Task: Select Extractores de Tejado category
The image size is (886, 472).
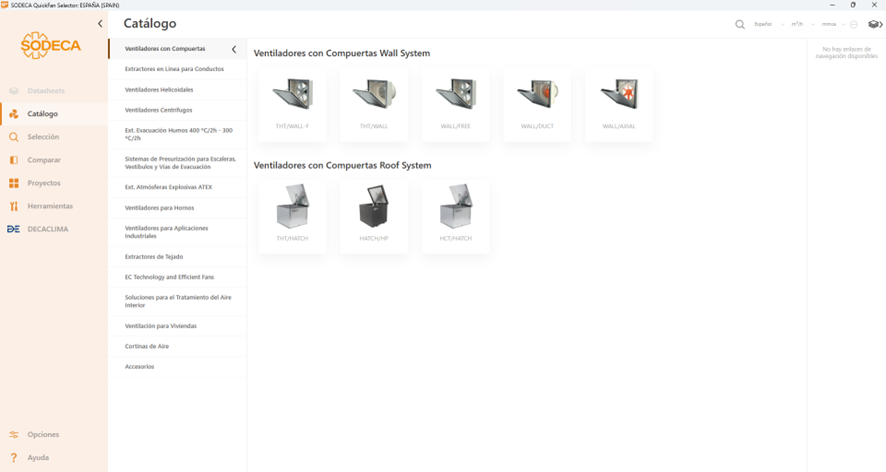Action: coord(177,257)
